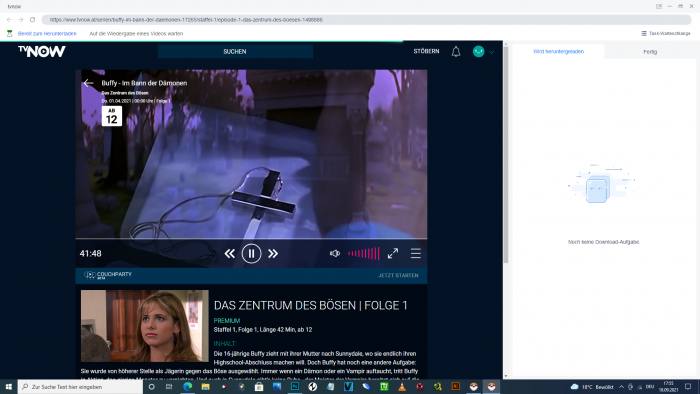Click the Couchparty icon
The width and height of the screenshot is (700, 394).
[x=89, y=275]
